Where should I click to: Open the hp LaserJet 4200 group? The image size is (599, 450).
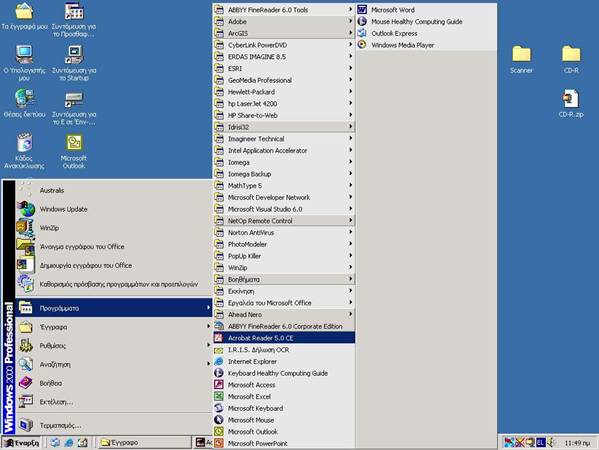tap(284, 104)
